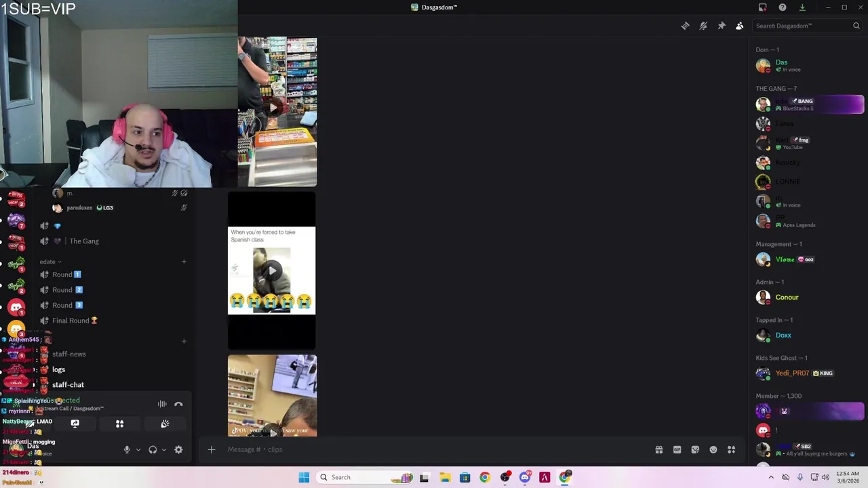Open Microsoft Store from the taskbar

(465, 477)
